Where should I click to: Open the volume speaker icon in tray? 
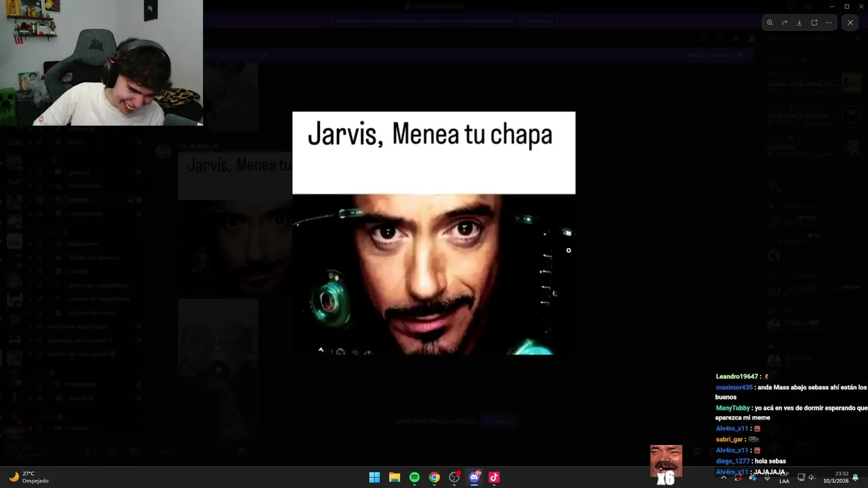click(x=811, y=477)
